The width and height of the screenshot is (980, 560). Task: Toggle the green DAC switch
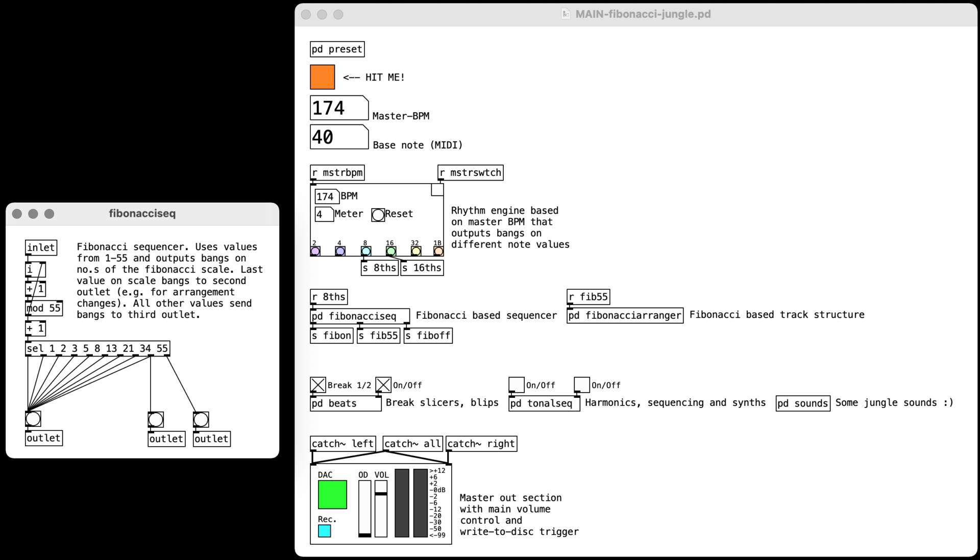tap(332, 494)
